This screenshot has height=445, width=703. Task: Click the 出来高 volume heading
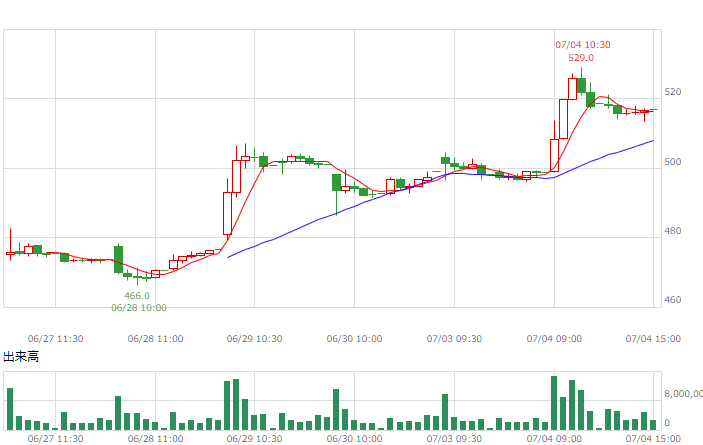21,357
